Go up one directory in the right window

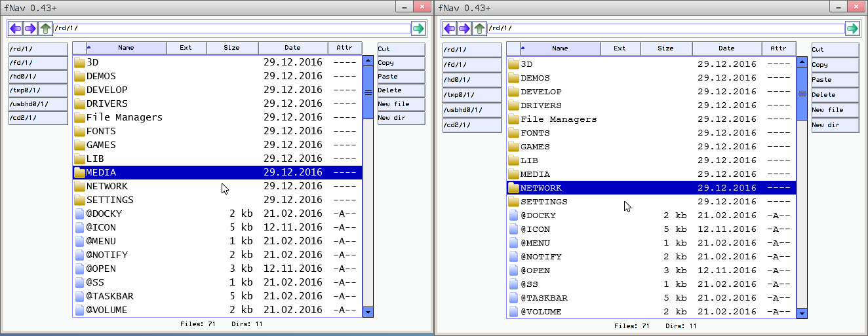[479, 28]
